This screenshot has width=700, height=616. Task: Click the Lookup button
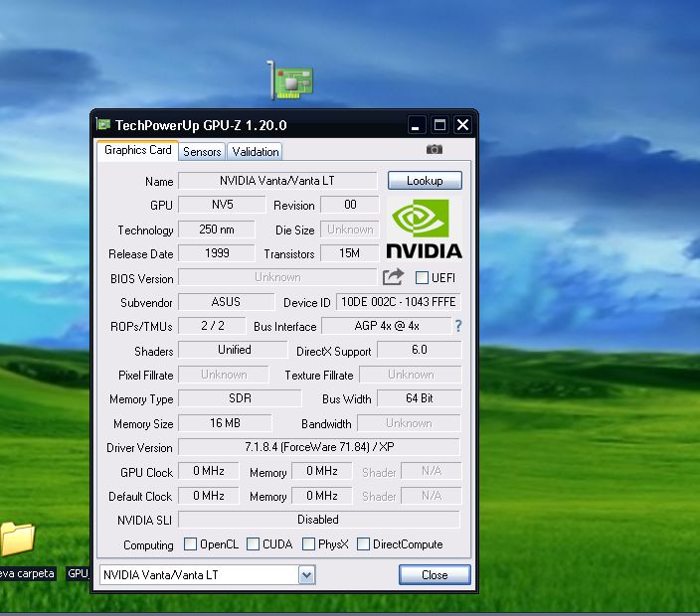(x=425, y=181)
